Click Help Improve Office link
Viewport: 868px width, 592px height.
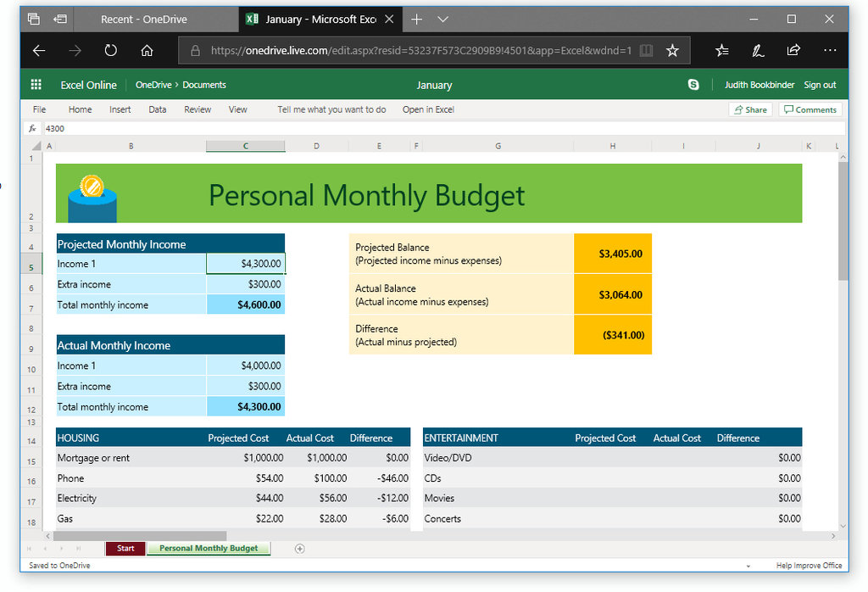[809, 566]
